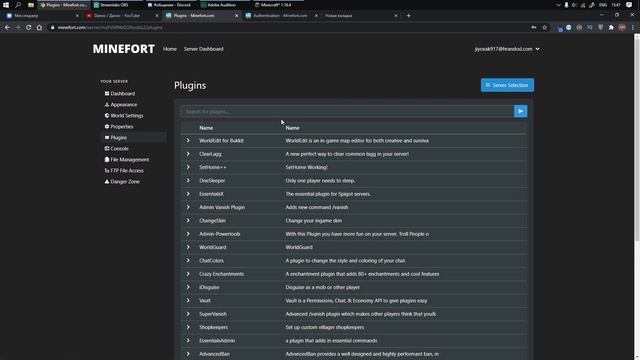Click the 'Only one player needs to sleep.' description
The height and width of the screenshot is (360, 640).
tap(320, 180)
